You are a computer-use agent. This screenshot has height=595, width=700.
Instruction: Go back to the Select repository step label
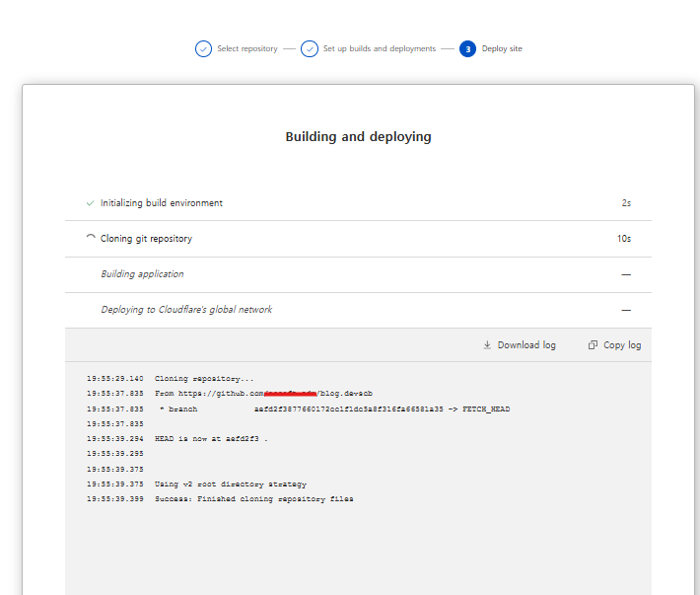point(247,48)
